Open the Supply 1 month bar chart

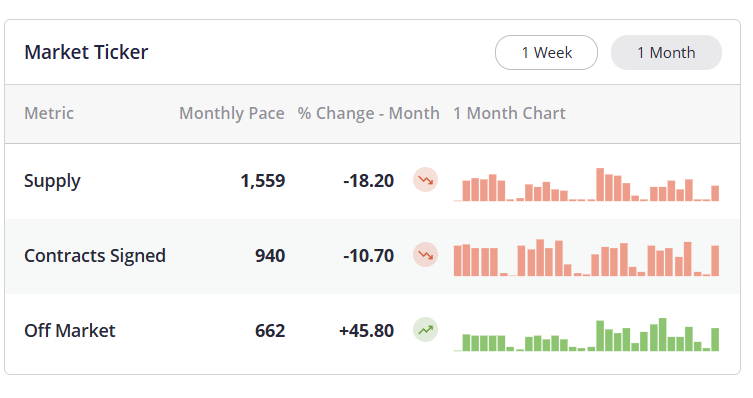pyautogui.click(x=586, y=184)
